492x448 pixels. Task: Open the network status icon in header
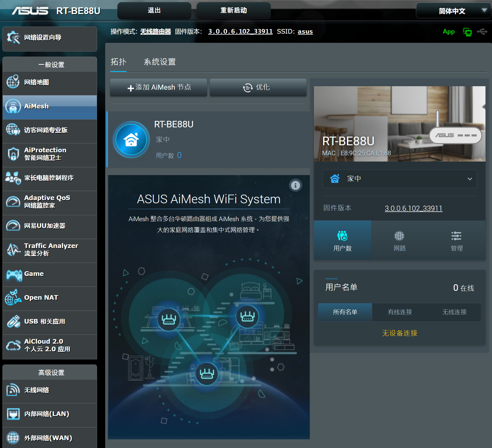(467, 32)
